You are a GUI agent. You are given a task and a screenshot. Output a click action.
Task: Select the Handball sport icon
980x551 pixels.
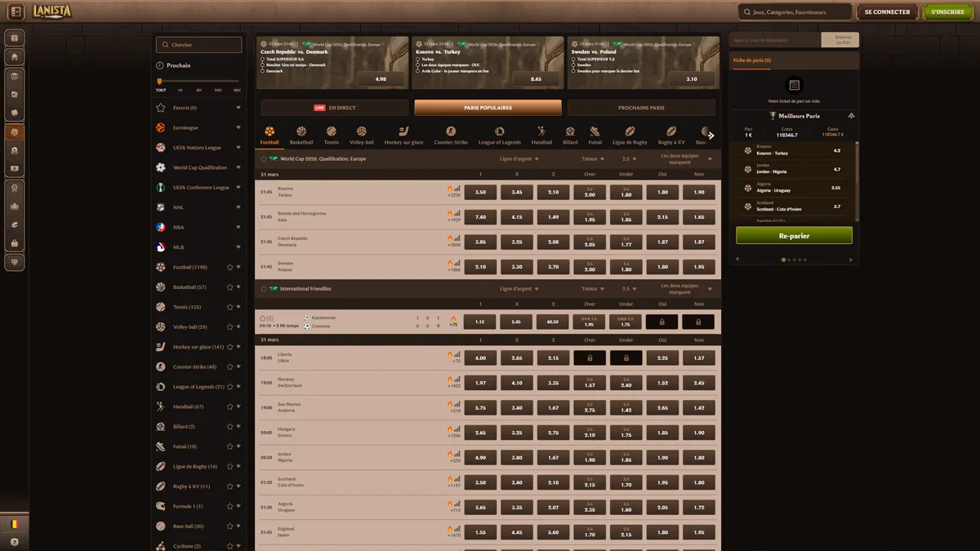tap(541, 135)
